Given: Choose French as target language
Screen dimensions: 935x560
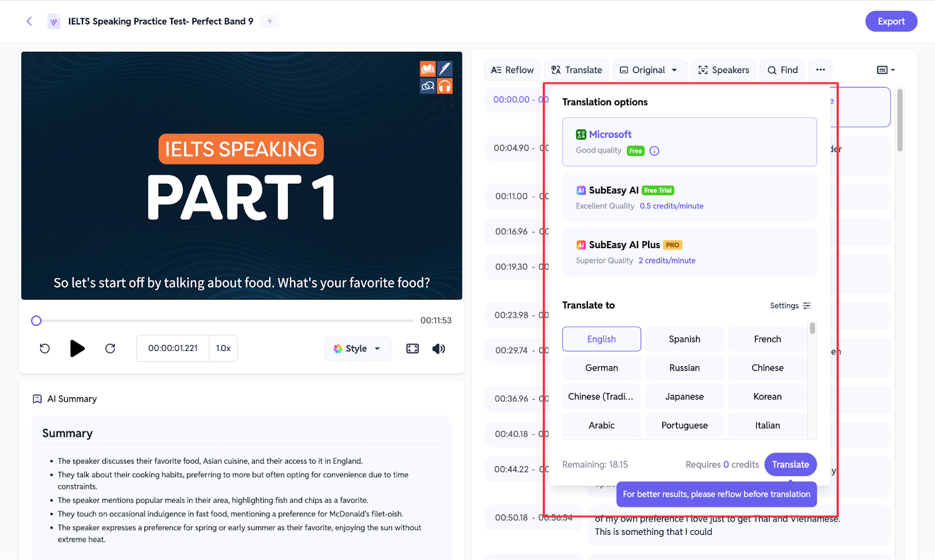Looking at the screenshot, I should (767, 339).
